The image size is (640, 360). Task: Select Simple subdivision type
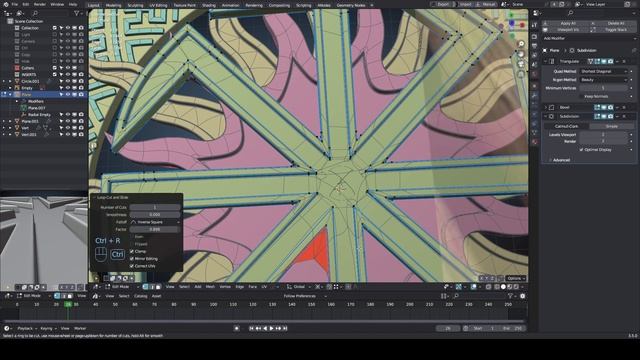tap(611, 127)
